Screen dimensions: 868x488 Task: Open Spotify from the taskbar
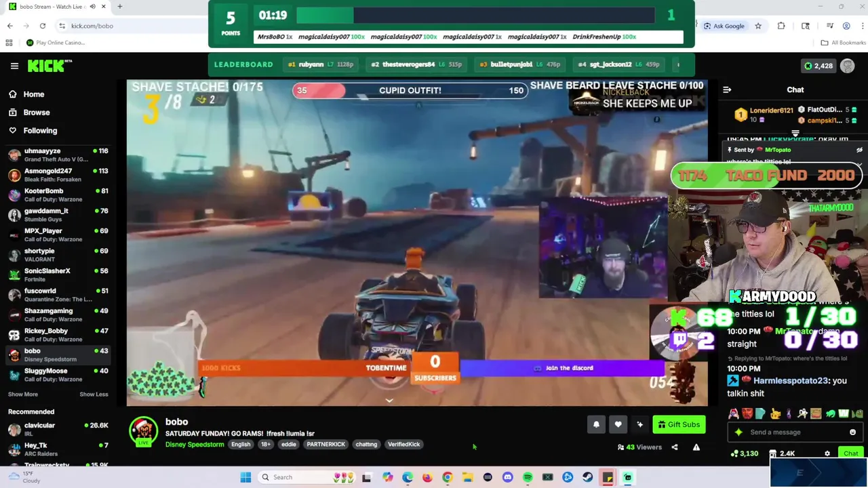(528, 477)
